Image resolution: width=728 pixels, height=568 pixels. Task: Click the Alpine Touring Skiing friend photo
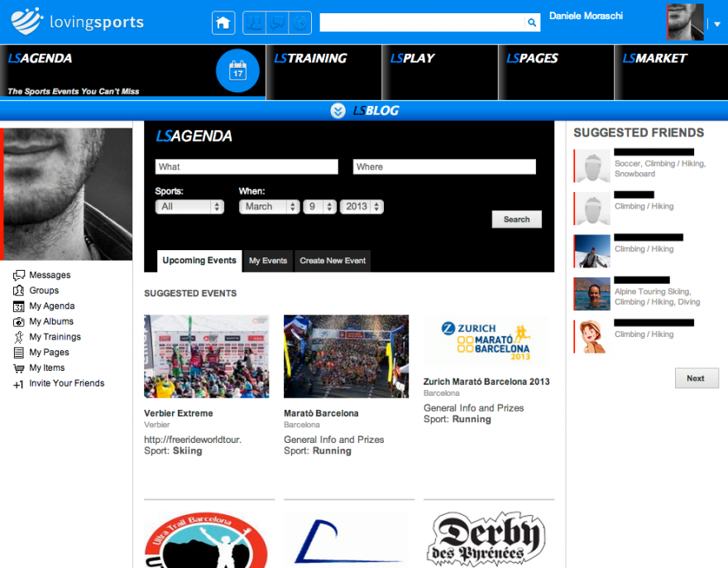[592, 294]
